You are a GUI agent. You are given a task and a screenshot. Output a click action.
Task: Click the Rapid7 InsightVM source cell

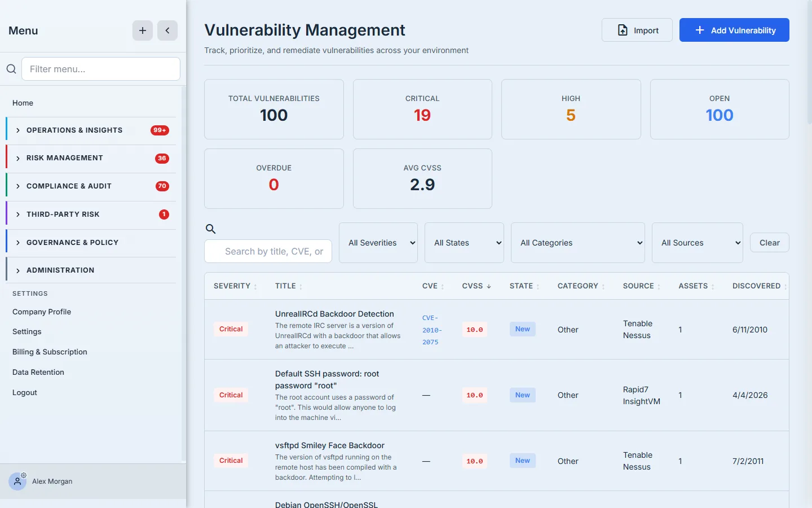642,395
